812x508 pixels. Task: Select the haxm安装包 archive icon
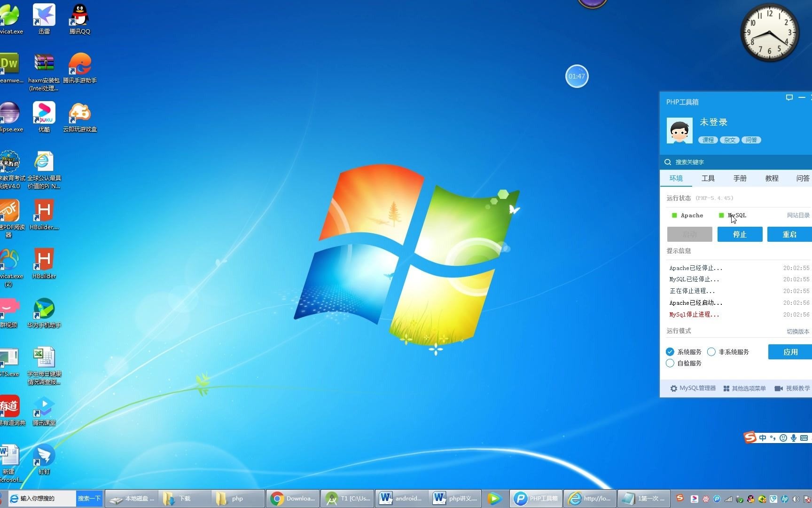[44, 71]
